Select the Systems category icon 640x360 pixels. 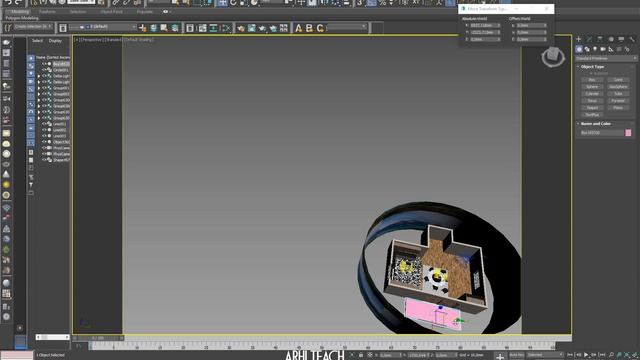click(x=627, y=49)
